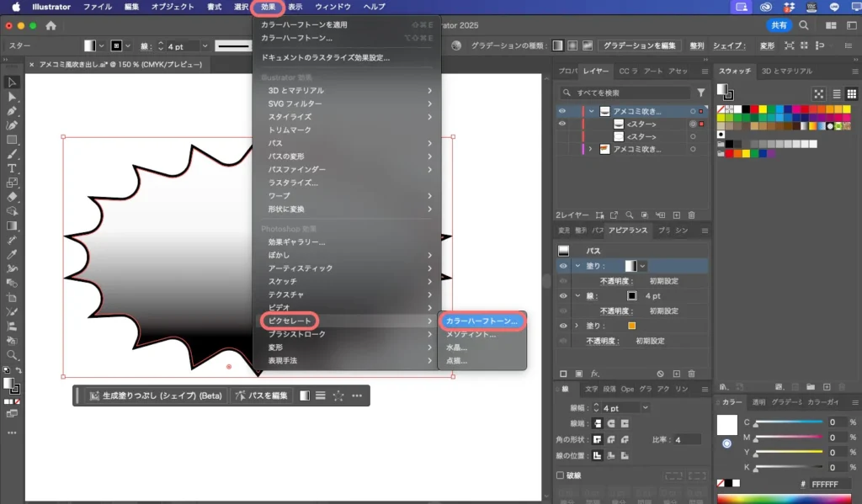Screen dimensions: 862x504
Task: Expand the second アメコミ吹き layer
Action: [x=590, y=149]
